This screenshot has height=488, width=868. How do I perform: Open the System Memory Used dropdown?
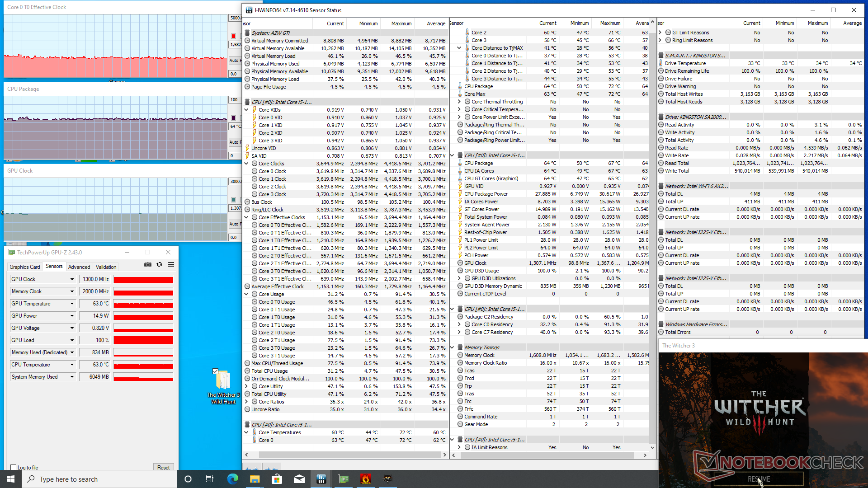[x=72, y=377]
